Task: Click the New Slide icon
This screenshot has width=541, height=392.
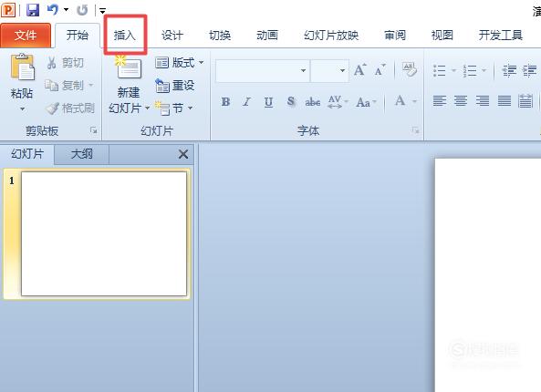Action: pos(129,67)
